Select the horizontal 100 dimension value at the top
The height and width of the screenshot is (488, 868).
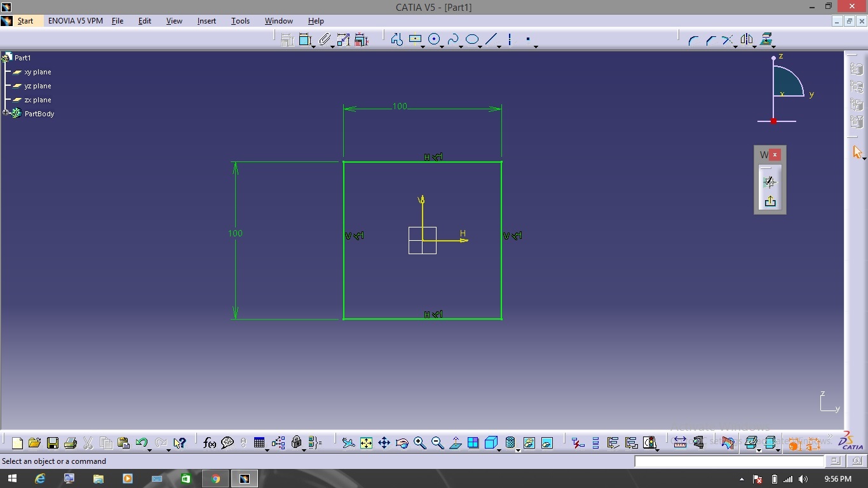pos(400,106)
